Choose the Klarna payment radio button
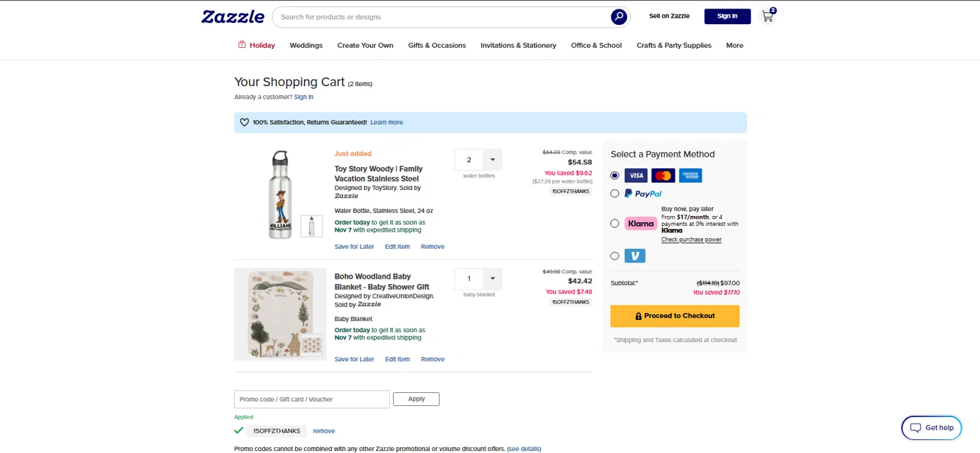Screen dimensions: 980x453 click(615, 223)
